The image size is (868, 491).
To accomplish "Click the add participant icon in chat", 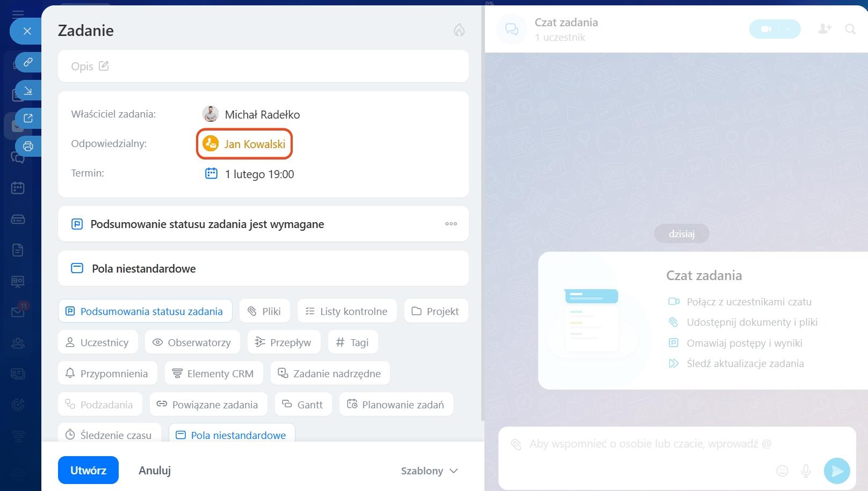I will pos(824,29).
